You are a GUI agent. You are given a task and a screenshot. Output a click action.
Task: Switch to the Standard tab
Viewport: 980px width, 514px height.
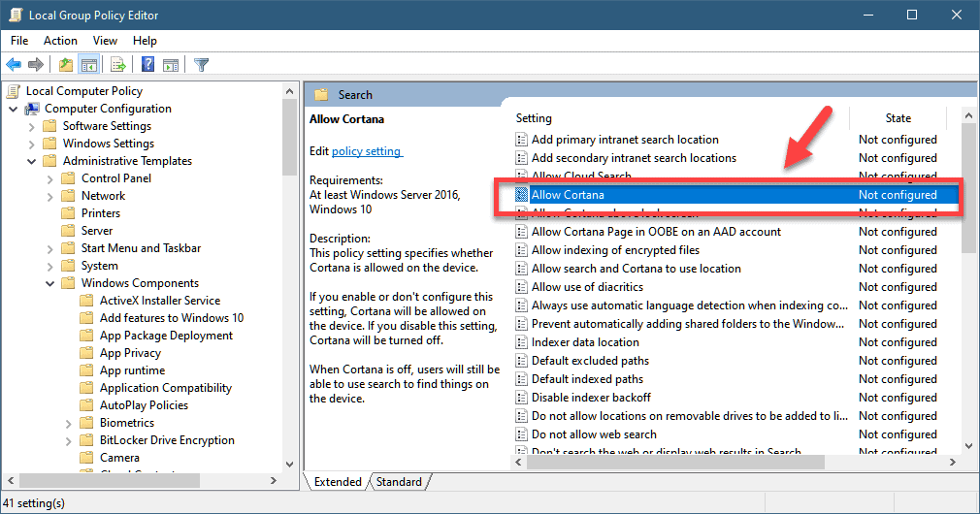click(399, 482)
